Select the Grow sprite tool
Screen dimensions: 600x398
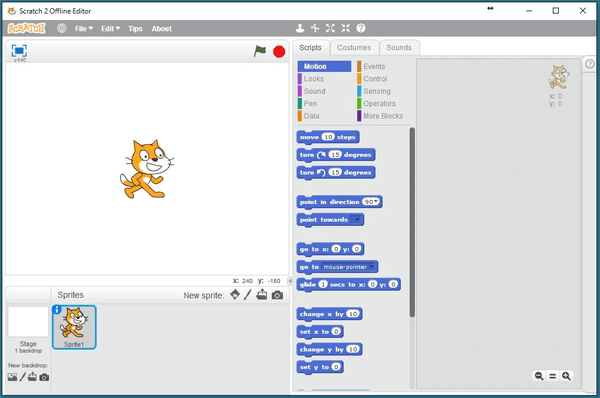pyautogui.click(x=330, y=28)
